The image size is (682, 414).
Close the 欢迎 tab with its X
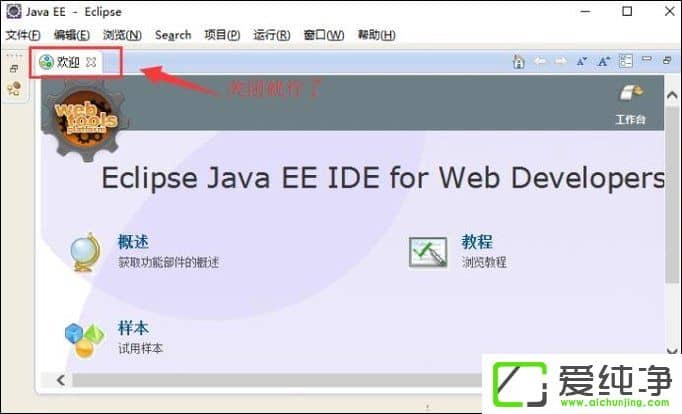coord(91,62)
